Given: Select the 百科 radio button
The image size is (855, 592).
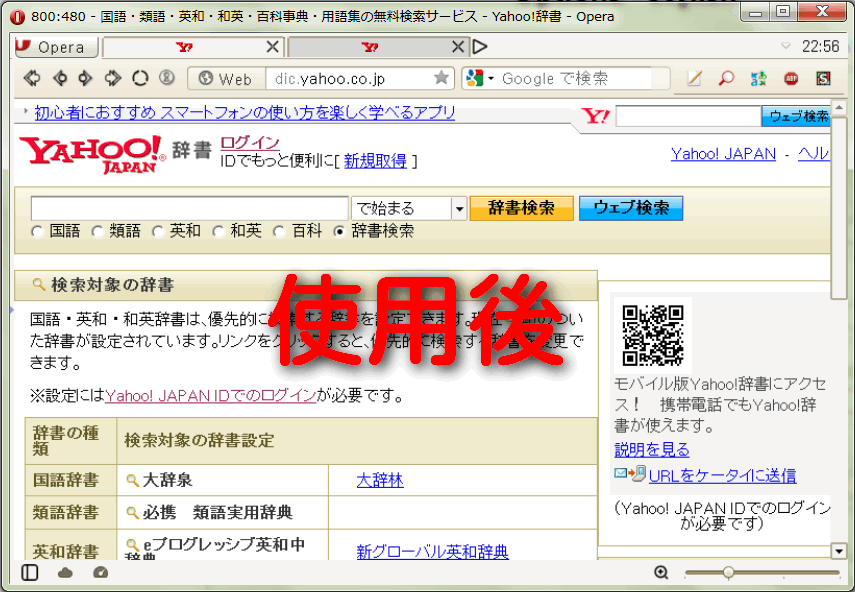Looking at the screenshot, I should tap(279, 232).
